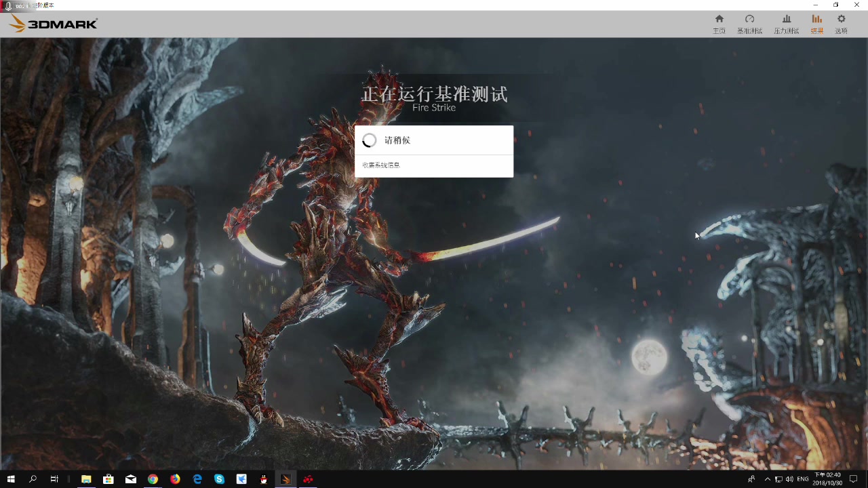Viewport: 868px width, 488px height.
Task: Click the Fire Strike benchmark label
Action: 434,108
